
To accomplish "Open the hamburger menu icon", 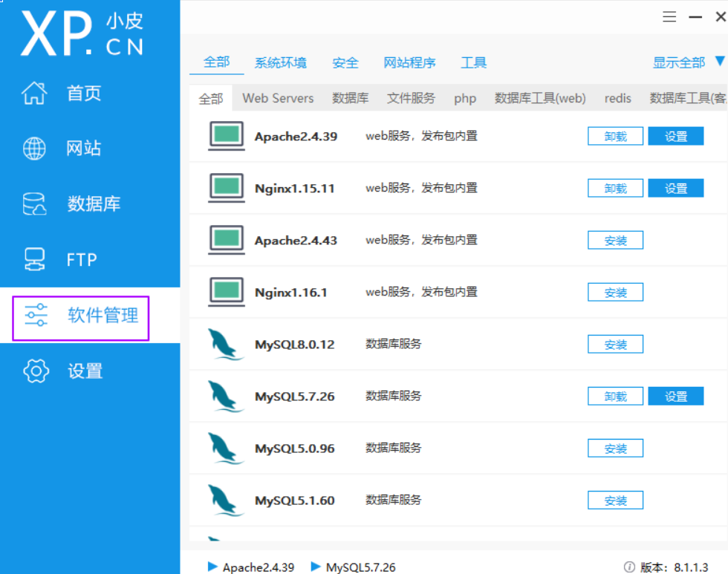I will tap(669, 17).
